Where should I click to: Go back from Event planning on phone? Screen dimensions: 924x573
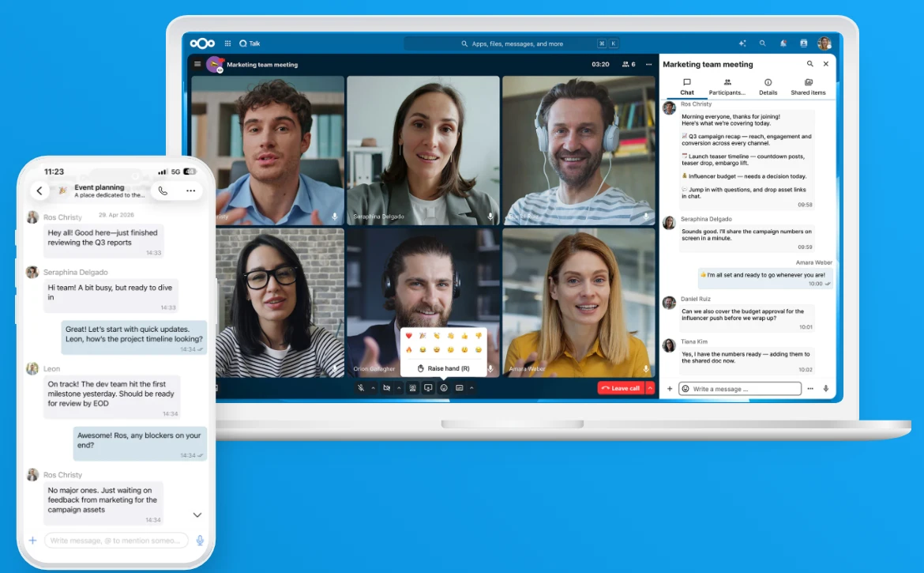coord(39,191)
